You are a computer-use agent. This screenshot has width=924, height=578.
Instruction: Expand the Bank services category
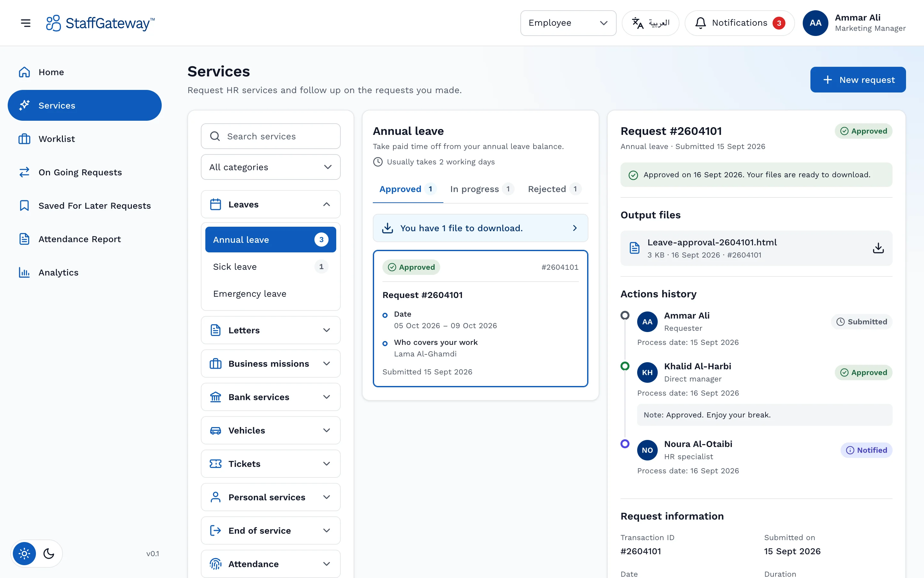(270, 397)
